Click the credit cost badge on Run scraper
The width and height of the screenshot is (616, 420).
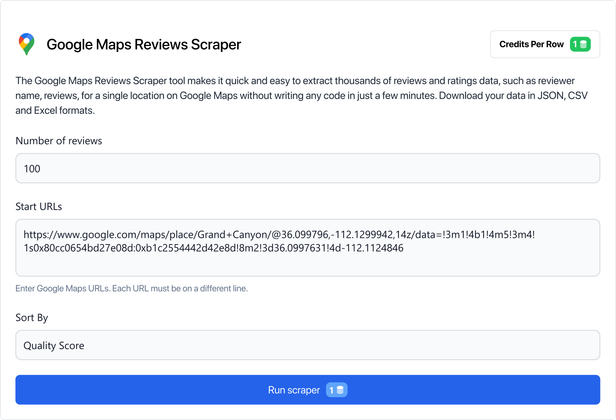tap(336, 390)
